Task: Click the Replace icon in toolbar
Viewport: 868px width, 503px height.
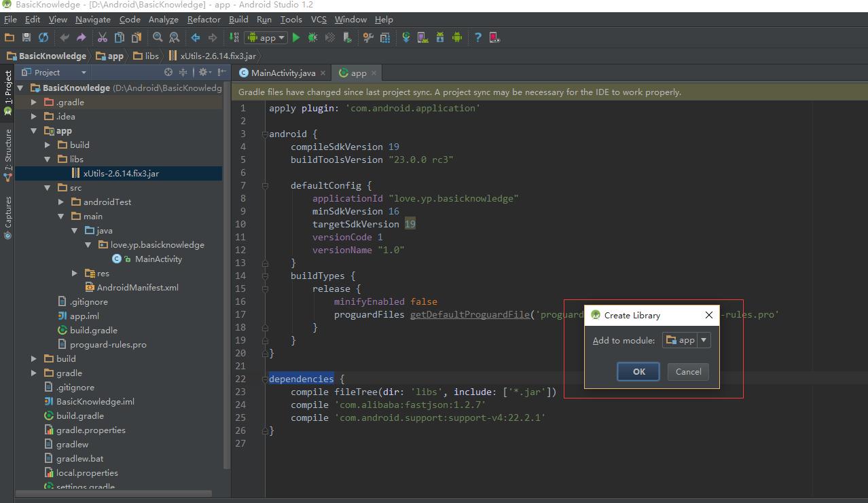Action: [x=175, y=37]
